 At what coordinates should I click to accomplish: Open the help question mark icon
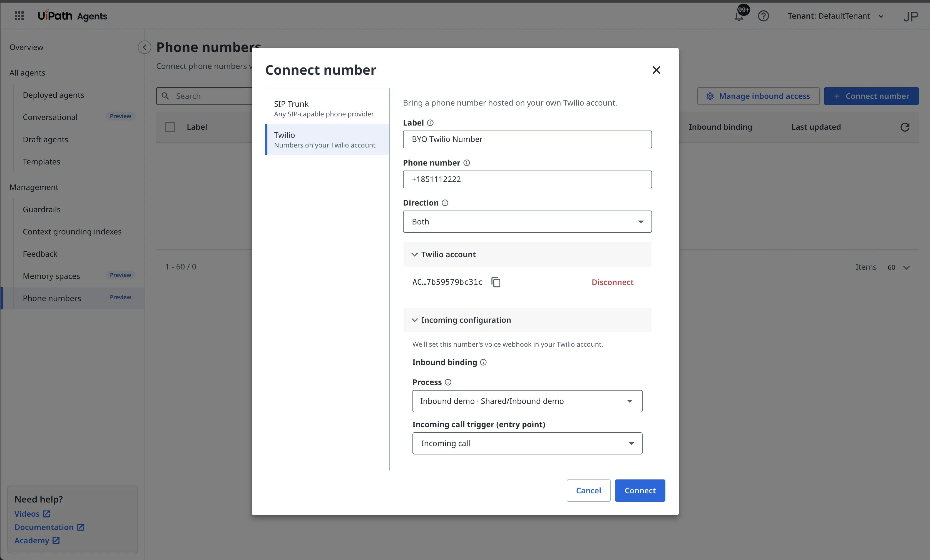763,16
